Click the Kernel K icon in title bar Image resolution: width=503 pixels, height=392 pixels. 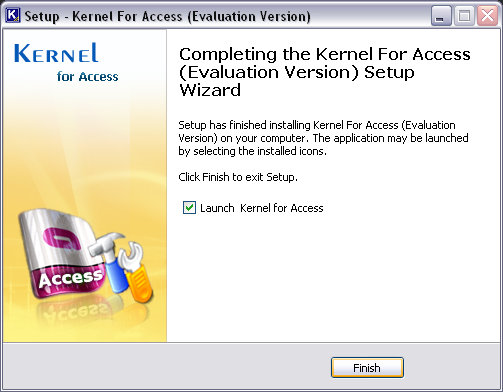(x=13, y=16)
